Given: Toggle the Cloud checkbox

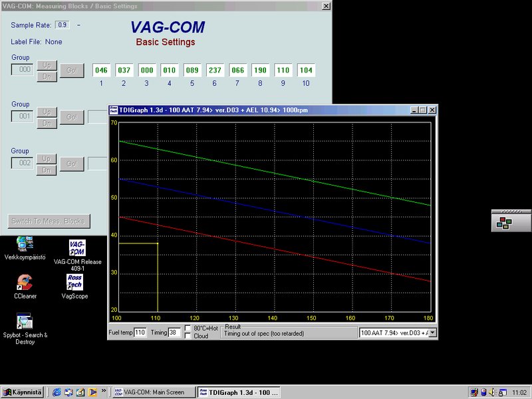Looking at the screenshot, I should [188, 336].
